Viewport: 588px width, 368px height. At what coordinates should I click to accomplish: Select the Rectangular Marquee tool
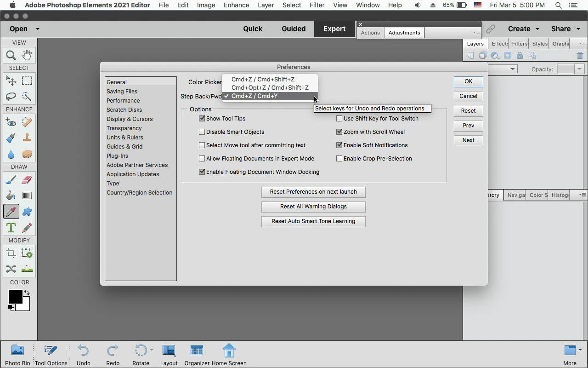[27, 81]
